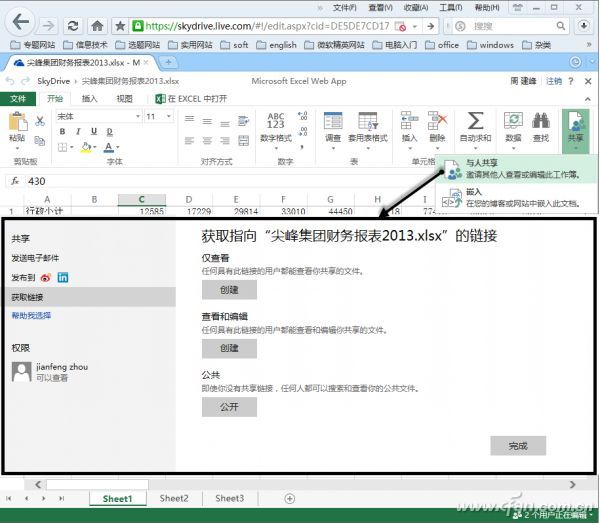Open the number format ABC 123 menu
The height and width of the screenshot is (523, 600).
[x=276, y=130]
